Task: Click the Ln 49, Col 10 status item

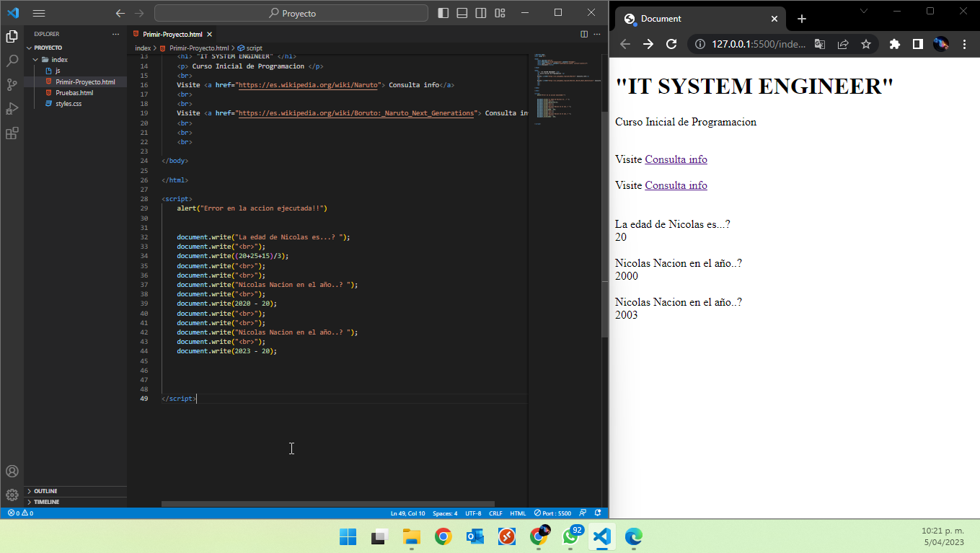Action: (407, 513)
